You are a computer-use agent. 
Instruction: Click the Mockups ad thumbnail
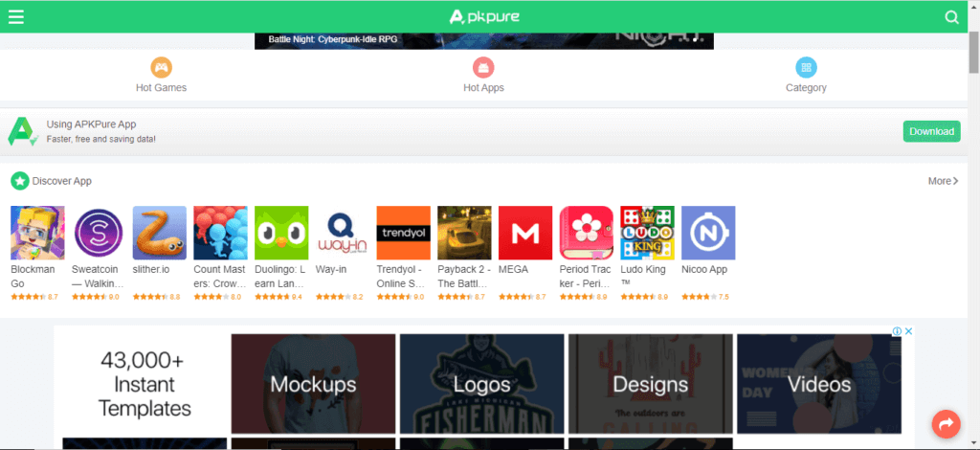[313, 385]
